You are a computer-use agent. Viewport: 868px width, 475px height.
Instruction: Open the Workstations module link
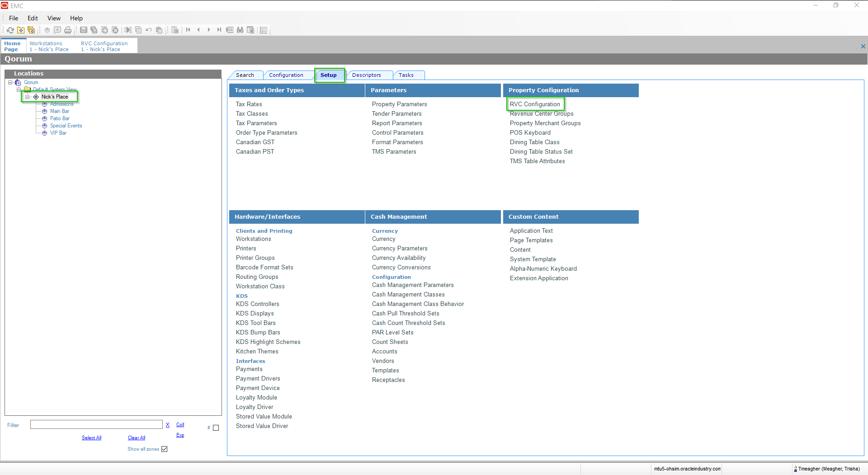pos(254,239)
